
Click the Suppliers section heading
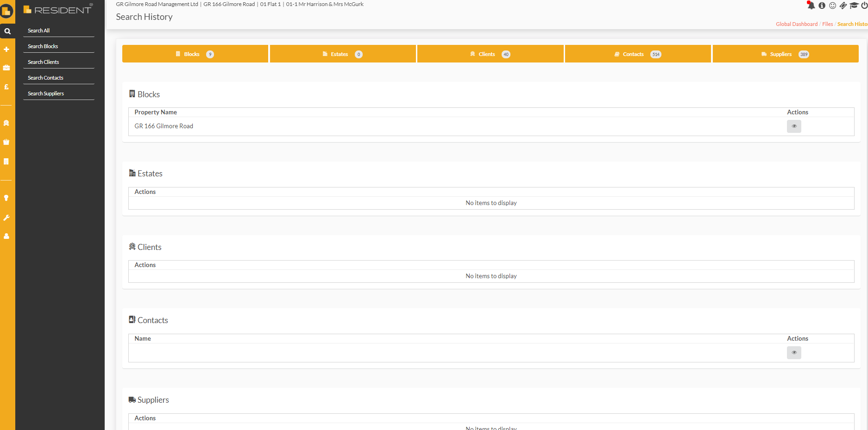click(x=153, y=400)
